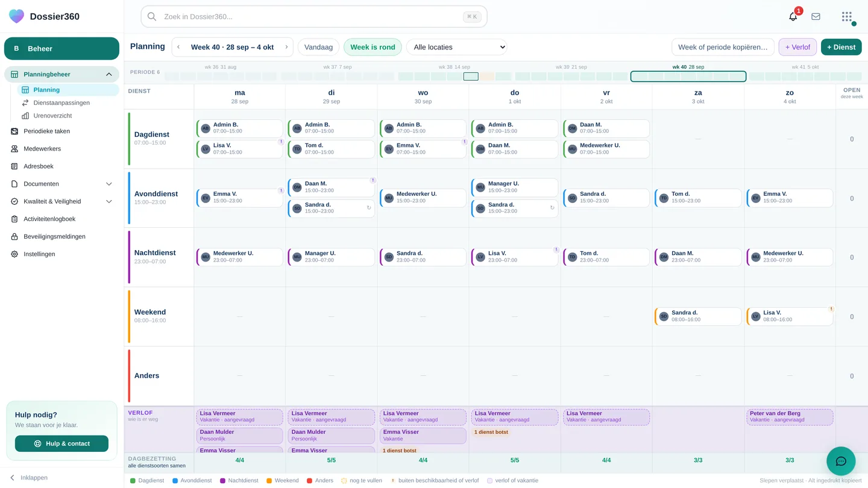868x488 pixels.
Task: Navigate to Medewerkers
Action: 61,149
